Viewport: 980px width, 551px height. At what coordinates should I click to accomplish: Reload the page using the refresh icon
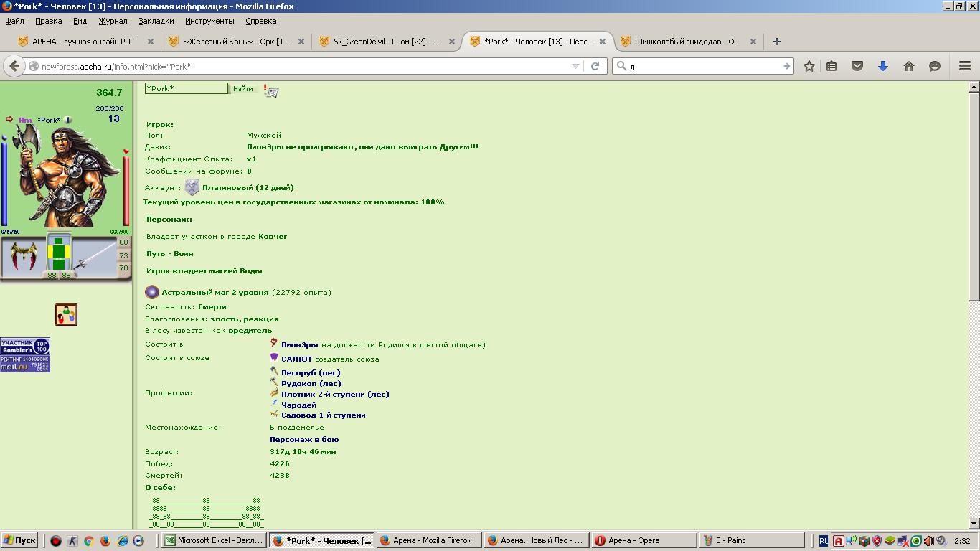[x=595, y=66]
